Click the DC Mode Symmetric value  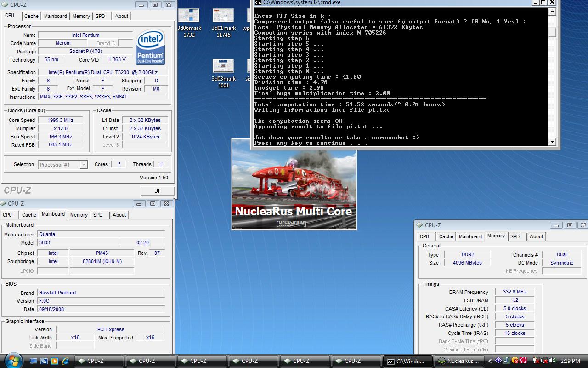tap(561, 263)
